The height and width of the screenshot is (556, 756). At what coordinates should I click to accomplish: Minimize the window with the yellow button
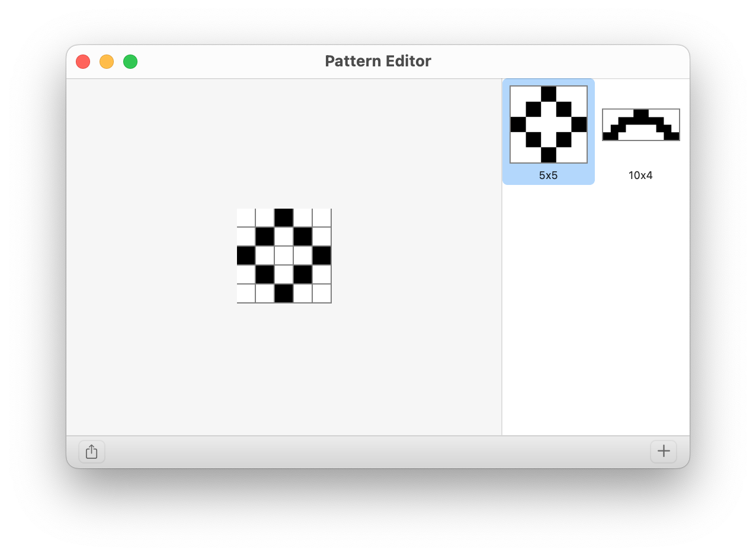[107, 61]
